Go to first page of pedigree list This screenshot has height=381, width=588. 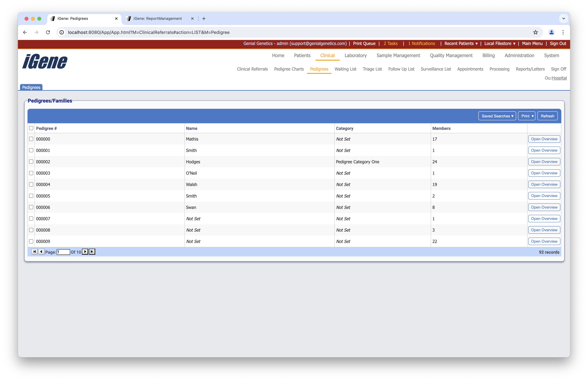34,252
